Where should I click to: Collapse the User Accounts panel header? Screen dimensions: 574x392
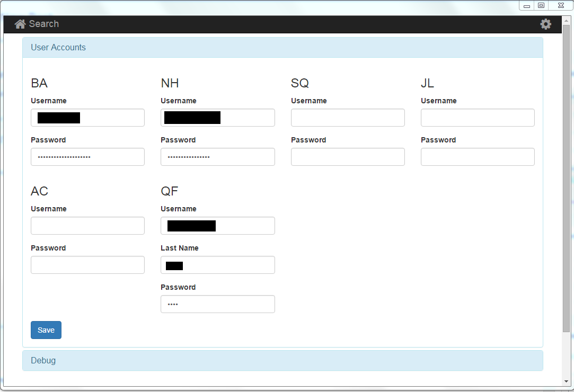click(58, 47)
